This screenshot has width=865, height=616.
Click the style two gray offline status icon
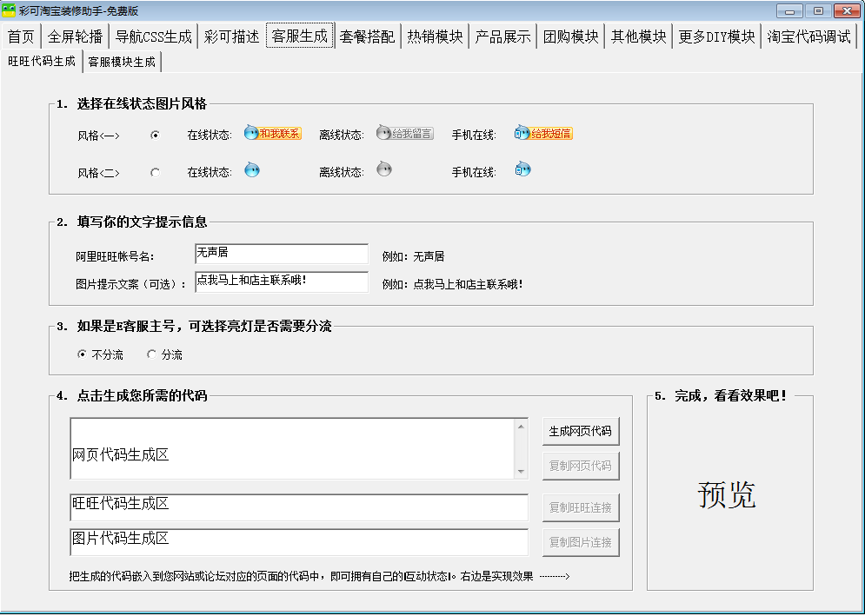click(x=383, y=170)
